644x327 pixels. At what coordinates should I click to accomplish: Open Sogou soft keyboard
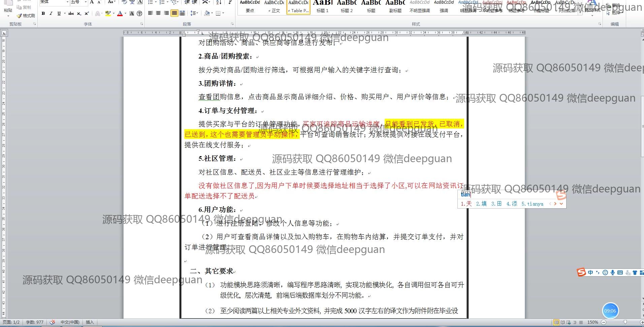pyautogui.click(x=620, y=272)
